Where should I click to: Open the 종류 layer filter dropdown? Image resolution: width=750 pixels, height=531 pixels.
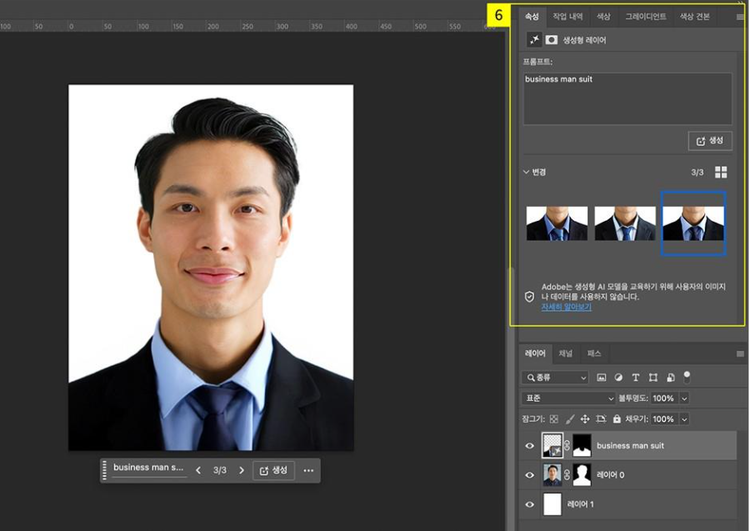555,378
